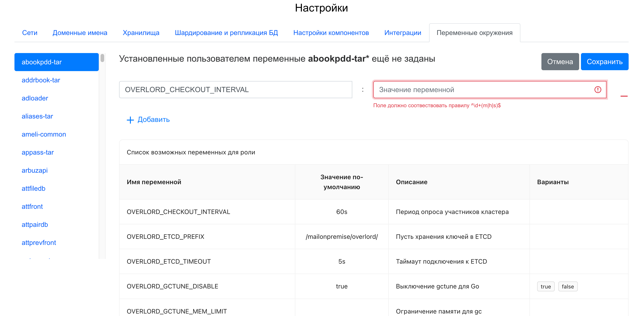Select addrbook-tar in the role list
This screenshot has height=316, width=644.
tap(41, 80)
